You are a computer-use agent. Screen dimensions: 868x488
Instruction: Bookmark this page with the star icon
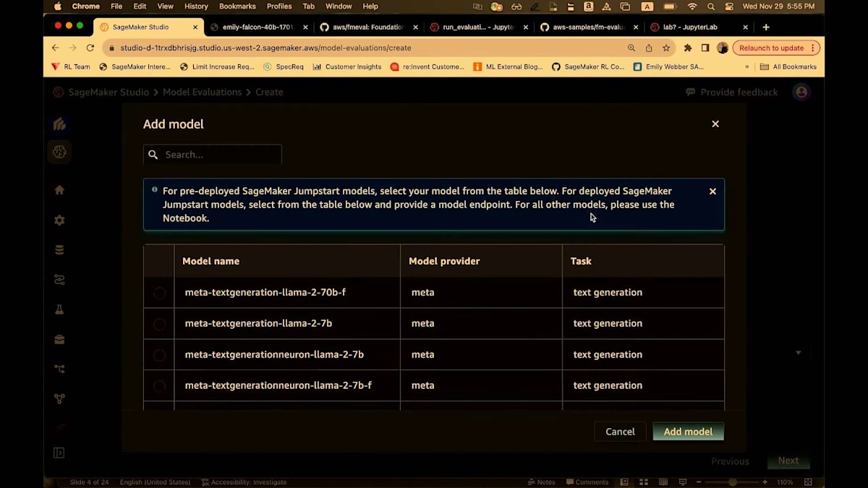[x=666, y=48]
